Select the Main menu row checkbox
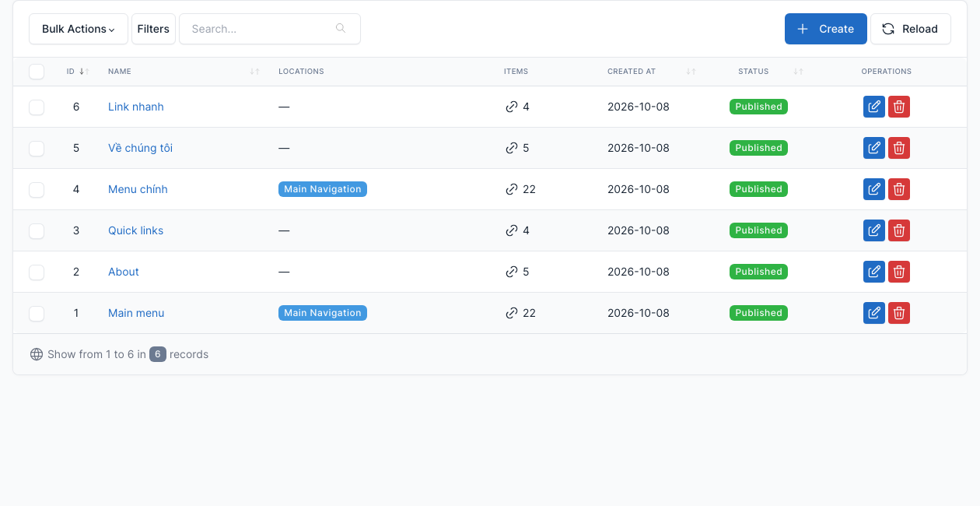The height and width of the screenshot is (506, 980). [x=37, y=313]
